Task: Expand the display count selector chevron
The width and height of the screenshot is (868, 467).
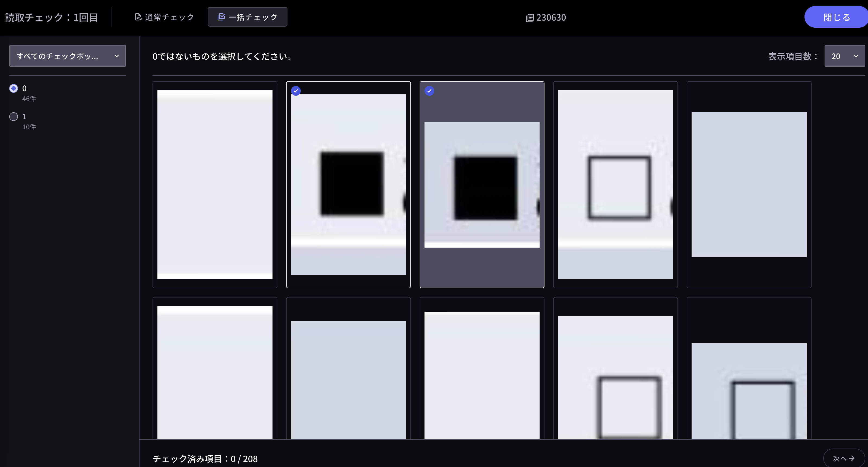Action: (856, 56)
